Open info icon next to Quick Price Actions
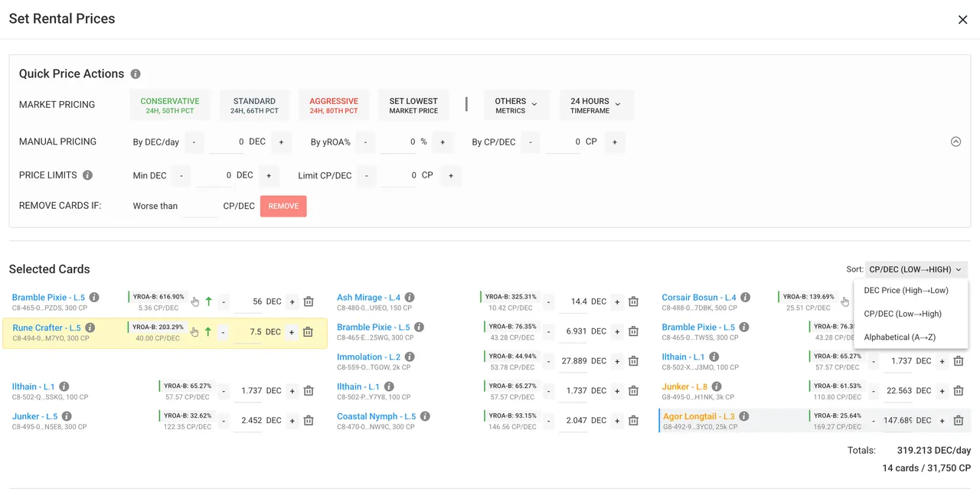The image size is (980, 492). 136,74
